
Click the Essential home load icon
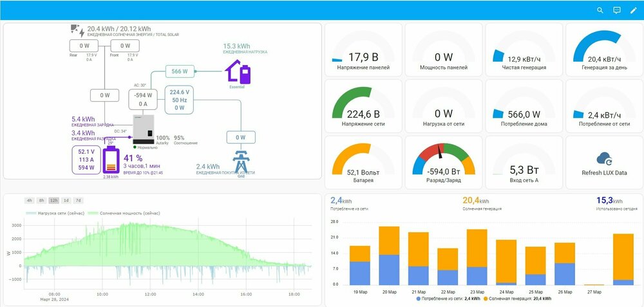point(237,71)
